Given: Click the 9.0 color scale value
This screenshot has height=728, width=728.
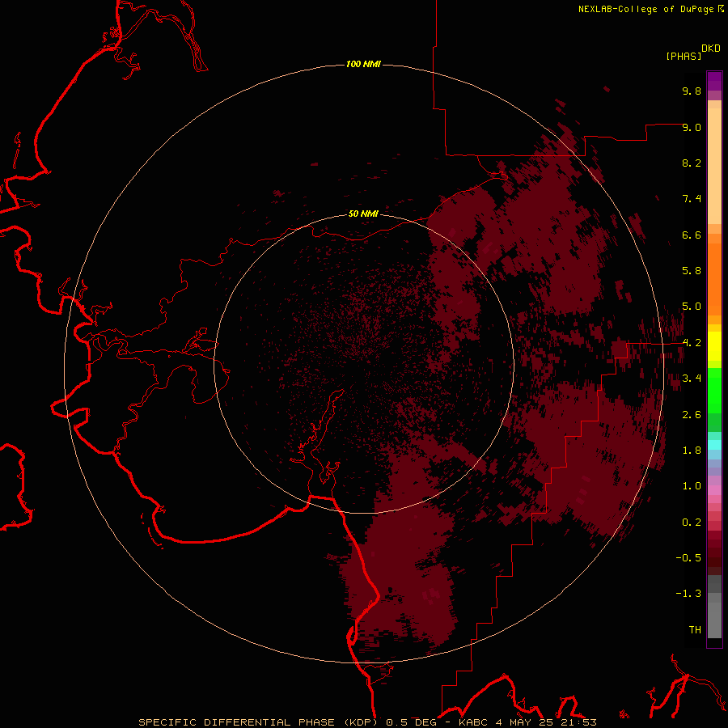Looking at the screenshot, I should pyautogui.click(x=692, y=127).
